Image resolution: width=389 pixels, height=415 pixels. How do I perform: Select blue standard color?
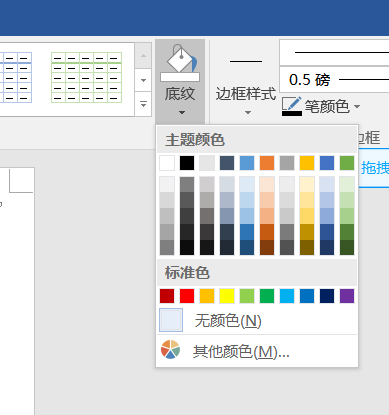coord(307,296)
